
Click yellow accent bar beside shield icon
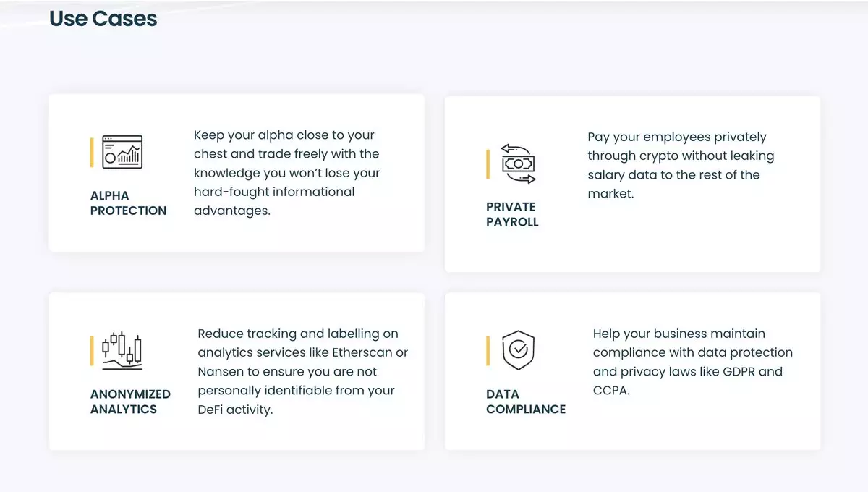click(488, 351)
